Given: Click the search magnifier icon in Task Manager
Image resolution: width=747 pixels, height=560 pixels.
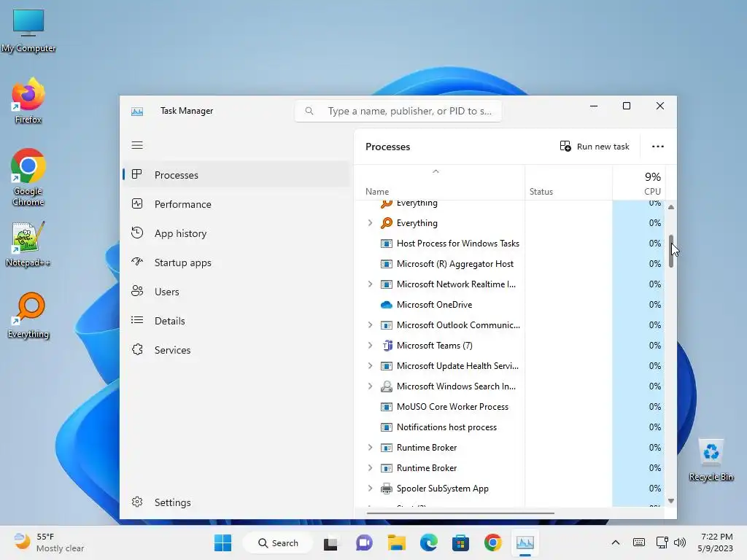Looking at the screenshot, I should pyautogui.click(x=309, y=111).
